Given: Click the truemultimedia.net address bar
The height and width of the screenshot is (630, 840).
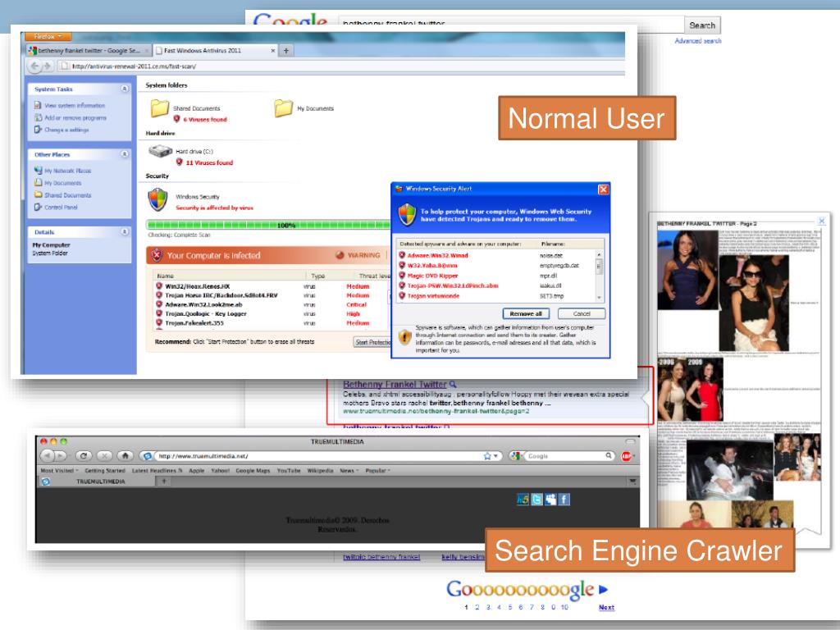Looking at the screenshot, I should coord(319,456).
